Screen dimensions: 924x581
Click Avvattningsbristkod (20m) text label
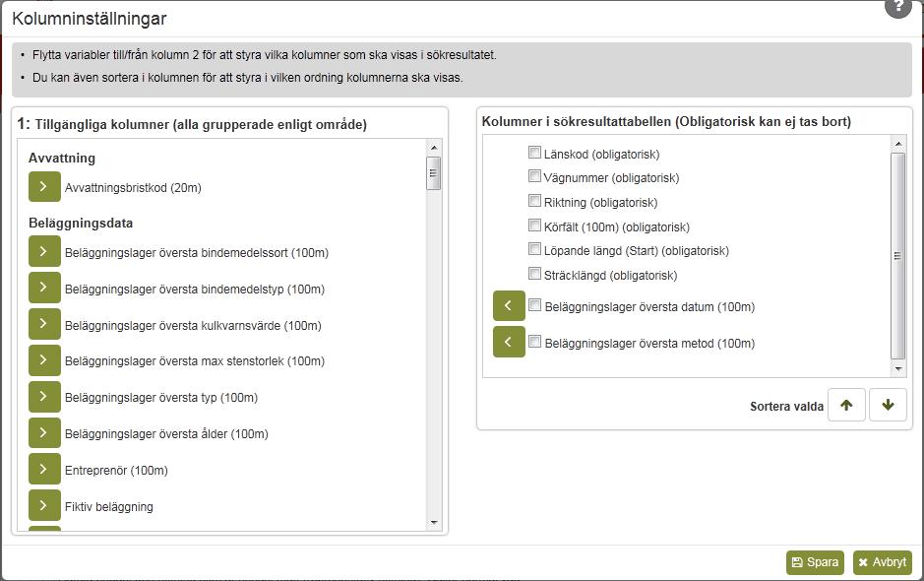pyautogui.click(x=133, y=187)
